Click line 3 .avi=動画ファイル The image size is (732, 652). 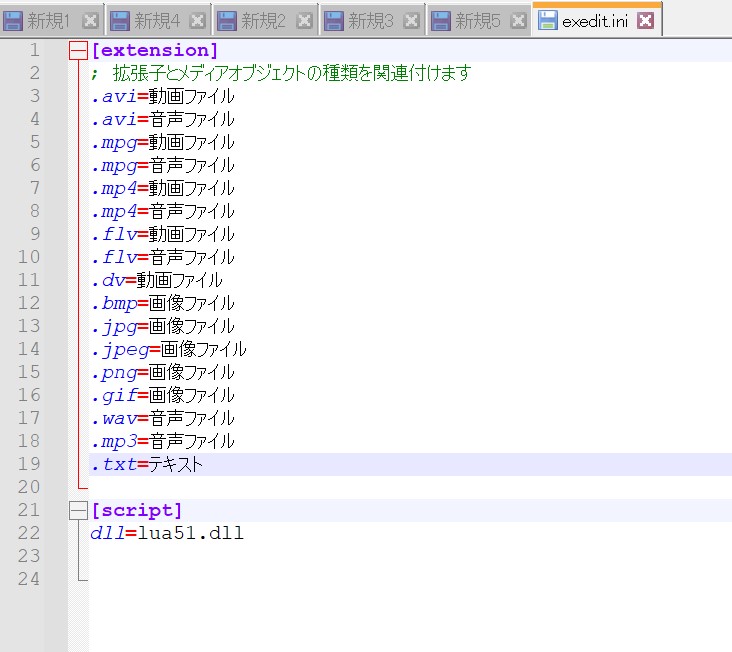point(163,96)
